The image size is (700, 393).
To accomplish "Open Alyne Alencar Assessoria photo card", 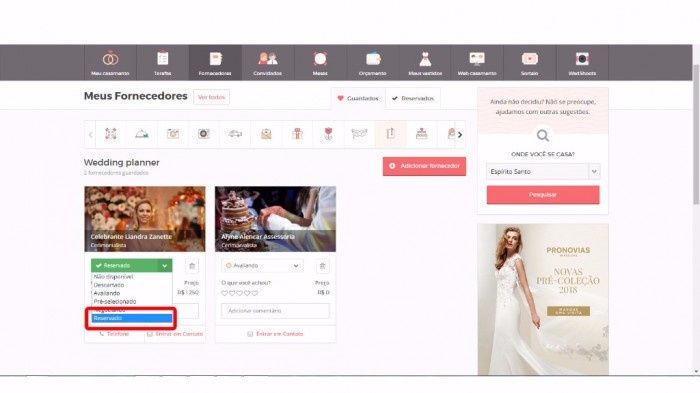I will pos(275,219).
